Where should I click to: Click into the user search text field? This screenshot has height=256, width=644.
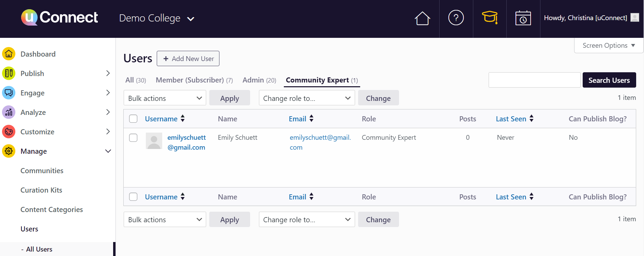534,80
